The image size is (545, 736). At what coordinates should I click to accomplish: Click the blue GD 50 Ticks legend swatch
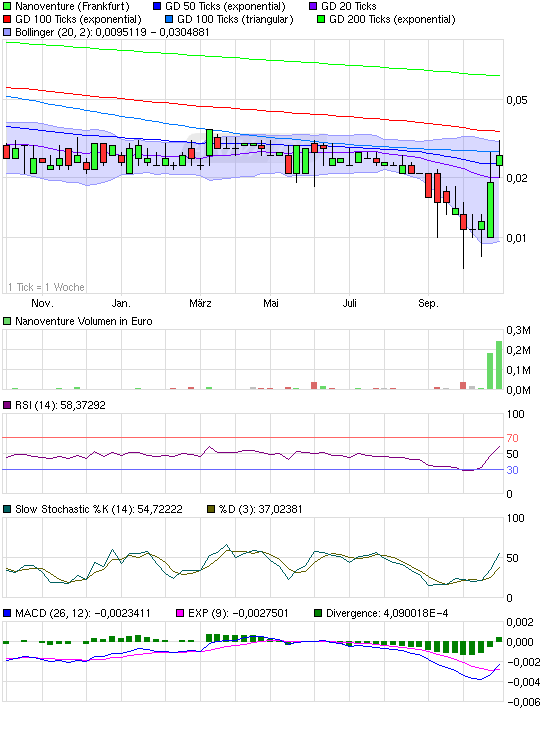[x=157, y=7]
